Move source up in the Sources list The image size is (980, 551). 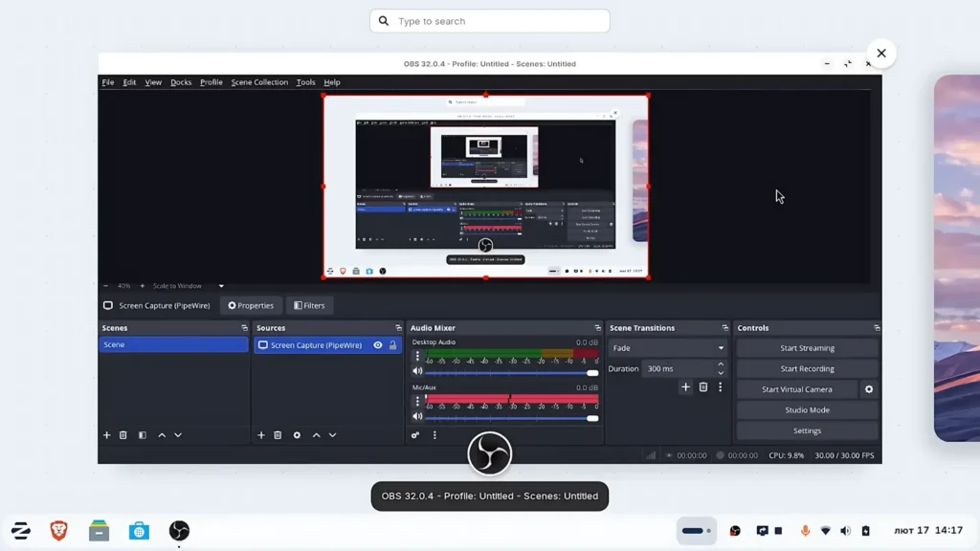316,435
